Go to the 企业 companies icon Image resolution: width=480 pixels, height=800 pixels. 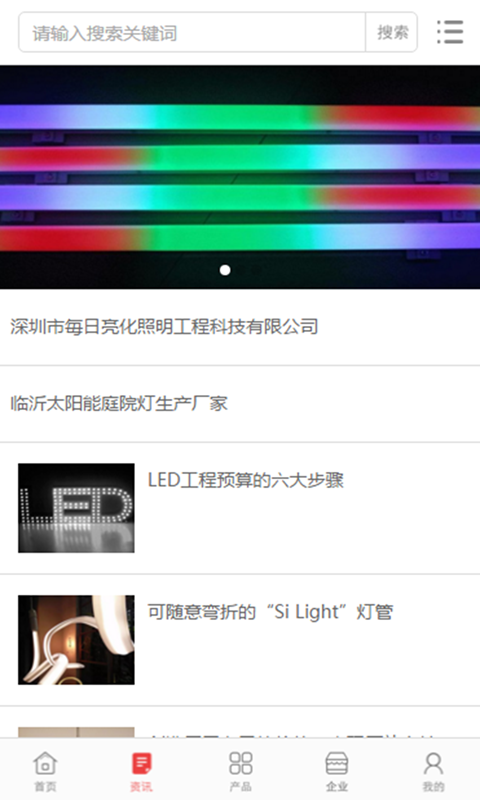[x=337, y=763]
